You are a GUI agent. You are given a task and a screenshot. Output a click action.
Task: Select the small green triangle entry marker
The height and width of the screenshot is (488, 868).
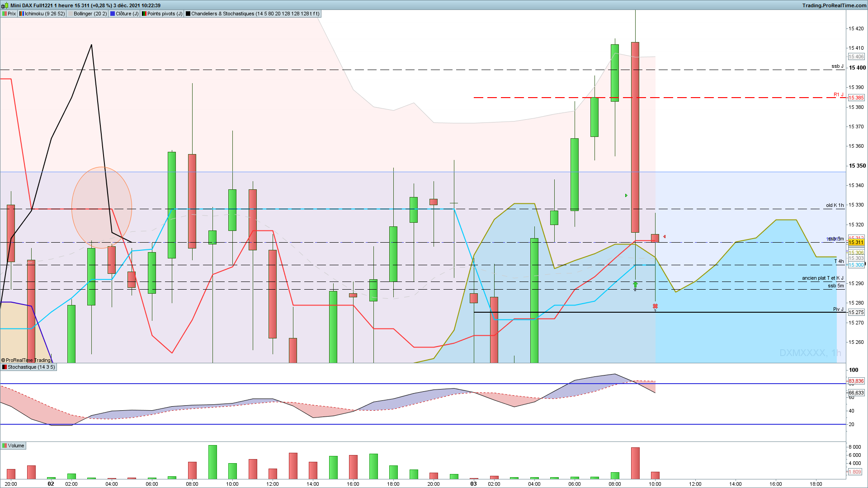pyautogui.click(x=626, y=196)
